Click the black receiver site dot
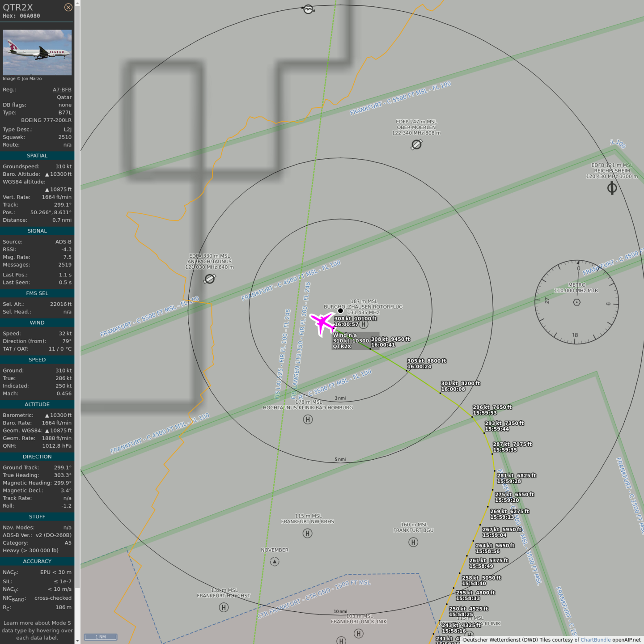The height and width of the screenshot is (644, 644). (340, 311)
